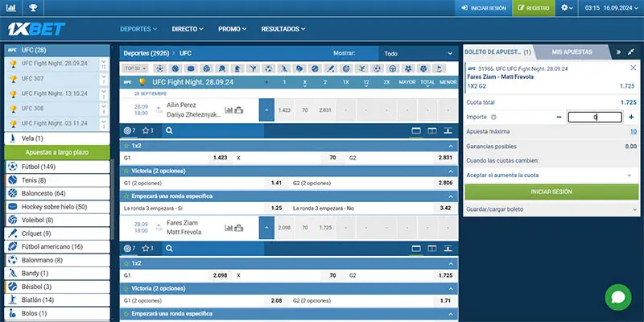This screenshot has height=322, width=644.
Task: Open the Mostrar Todo dropdown
Action: (x=418, y=53)
